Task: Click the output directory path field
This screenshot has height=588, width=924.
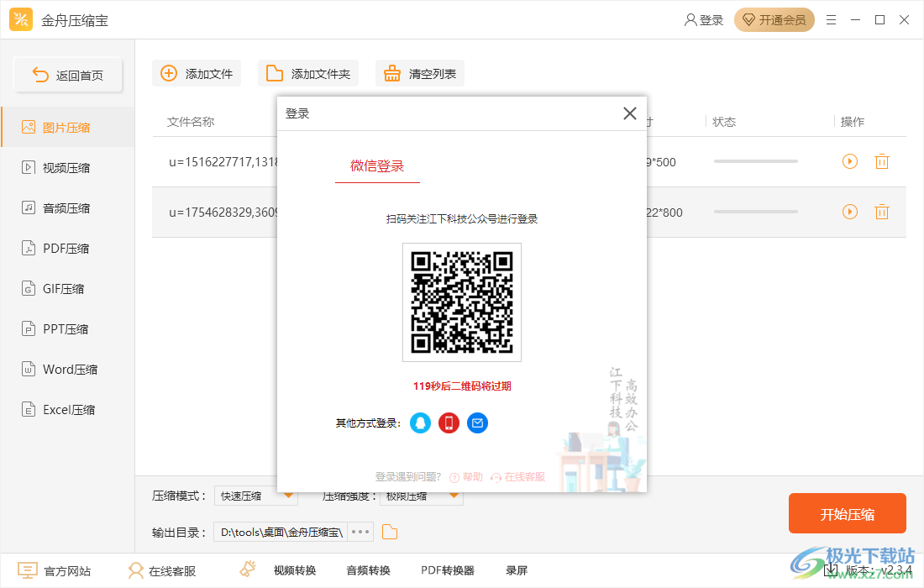Action: 281,532
